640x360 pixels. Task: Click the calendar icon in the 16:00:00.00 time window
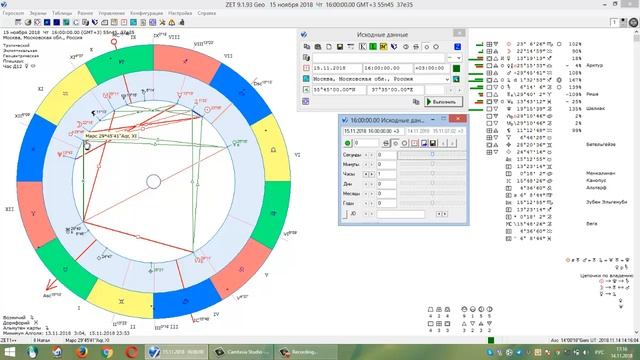point(414,143)
